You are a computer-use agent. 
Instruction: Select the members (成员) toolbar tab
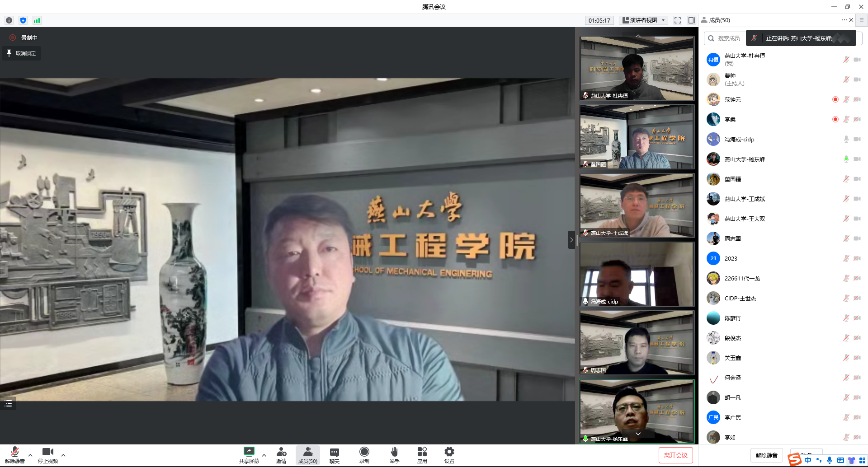(307, 455)
